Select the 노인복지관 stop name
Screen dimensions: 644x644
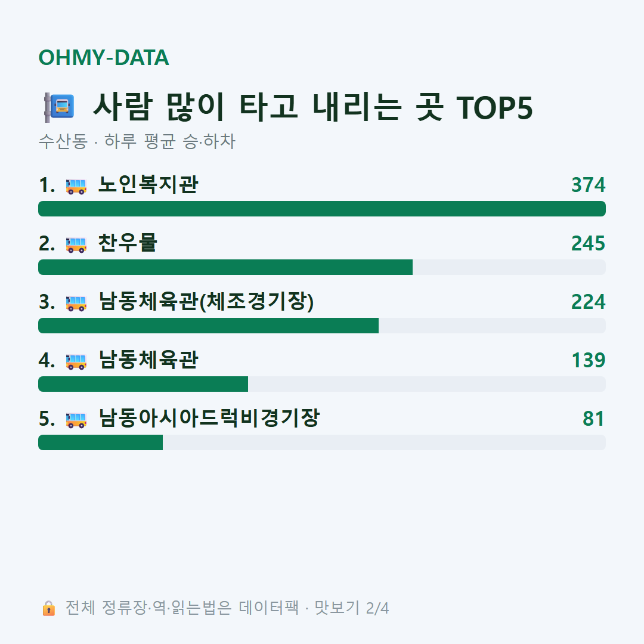coord(148,184)
